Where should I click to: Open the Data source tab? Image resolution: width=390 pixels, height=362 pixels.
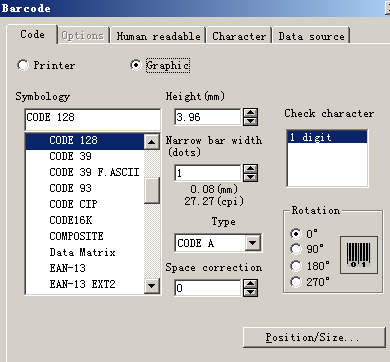(x=311, y=36)
